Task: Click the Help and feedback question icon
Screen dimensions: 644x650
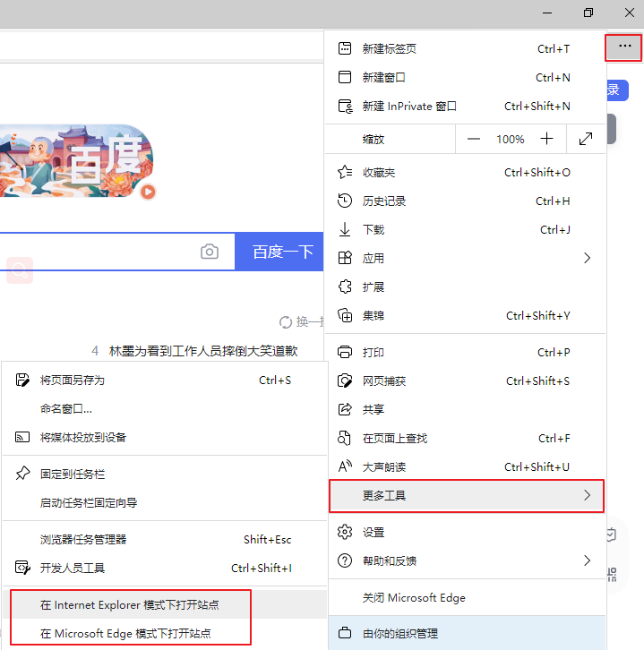Action: point(345,560)
